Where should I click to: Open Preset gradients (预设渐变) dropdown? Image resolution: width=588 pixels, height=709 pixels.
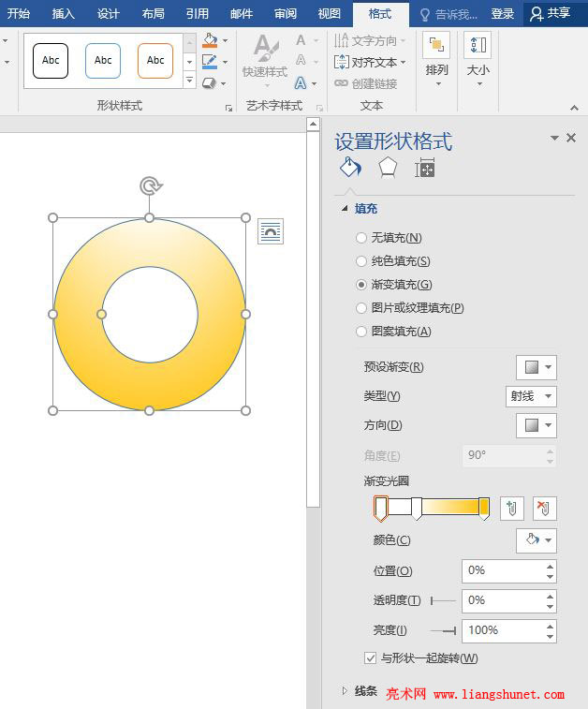537,367
